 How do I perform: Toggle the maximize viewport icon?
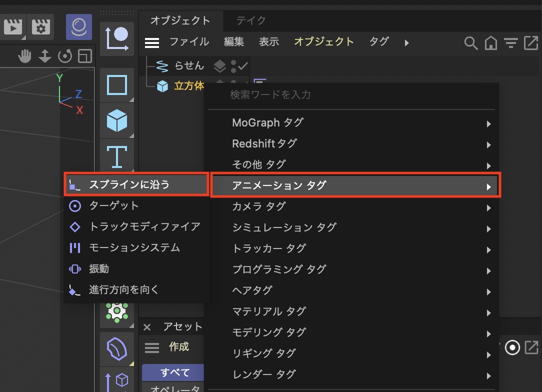[85, 56]
